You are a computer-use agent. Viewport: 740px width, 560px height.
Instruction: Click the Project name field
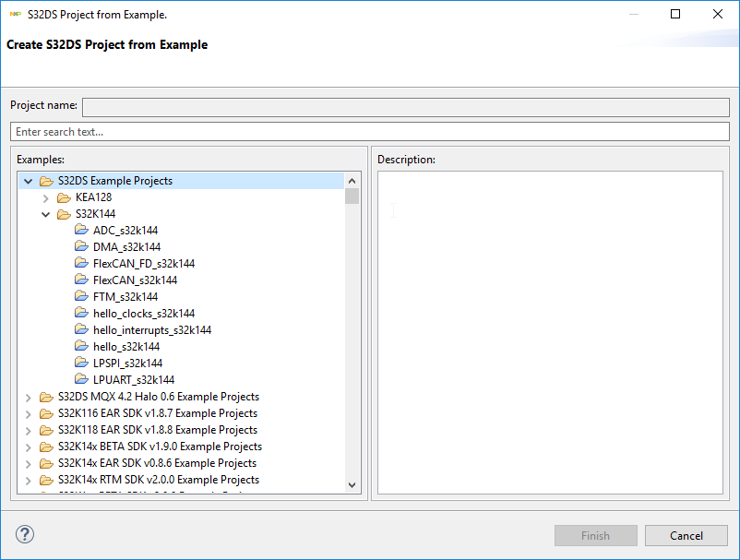[x=406, y=107]
